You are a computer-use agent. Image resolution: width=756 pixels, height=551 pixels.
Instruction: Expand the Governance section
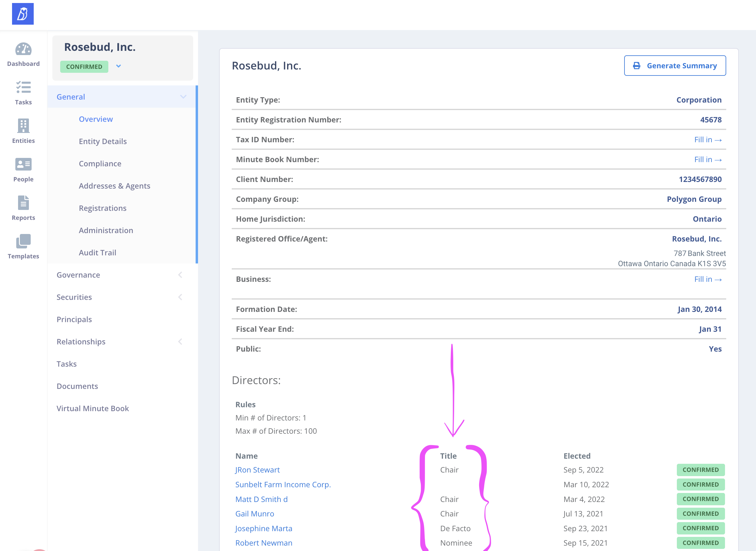tap(180, 275)
